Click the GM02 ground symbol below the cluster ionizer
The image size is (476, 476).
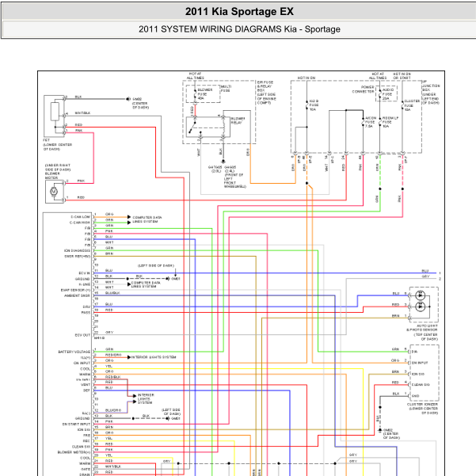pyautogui.click(x=380, y=431)
